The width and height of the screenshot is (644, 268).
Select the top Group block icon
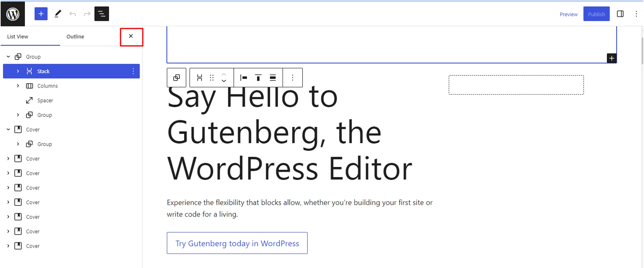(x=18, y=57)
